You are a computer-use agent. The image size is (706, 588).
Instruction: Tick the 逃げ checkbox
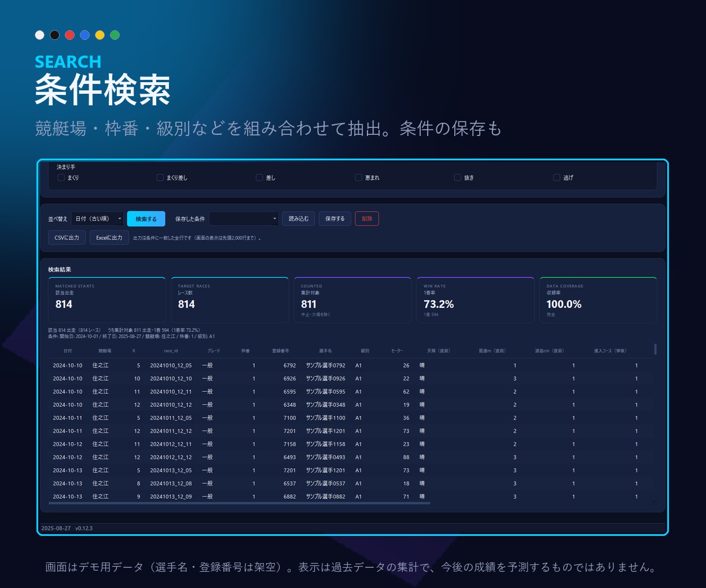557,178
